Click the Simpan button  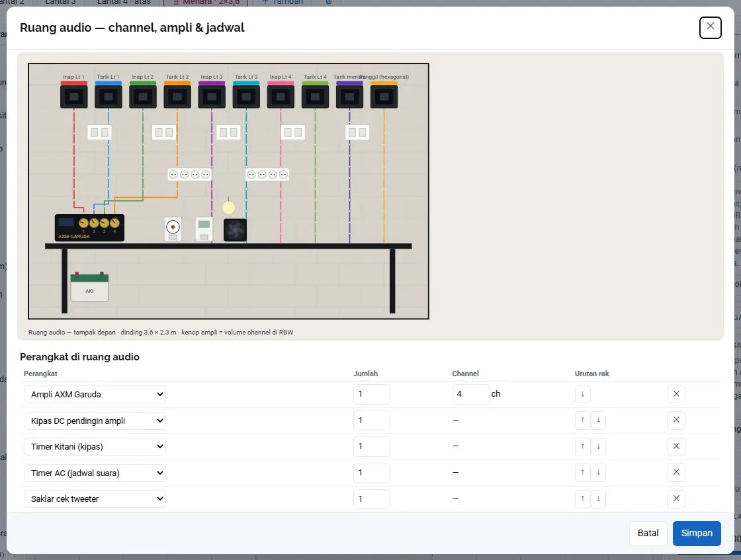pyautogui.click(x=697, y=533)
